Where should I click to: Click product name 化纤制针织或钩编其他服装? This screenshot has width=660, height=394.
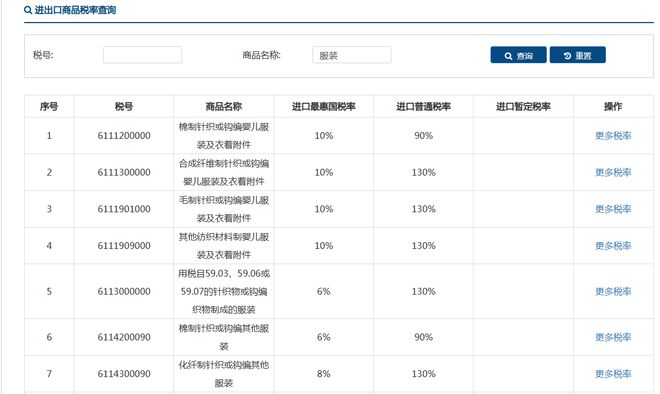click(x=224, y=373)
